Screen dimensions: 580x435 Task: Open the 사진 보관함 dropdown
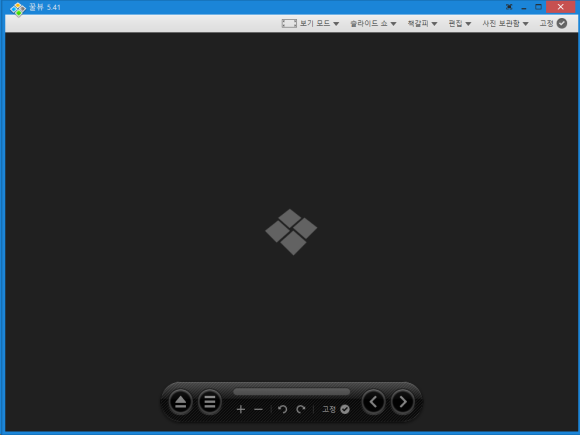coord(505,23)
